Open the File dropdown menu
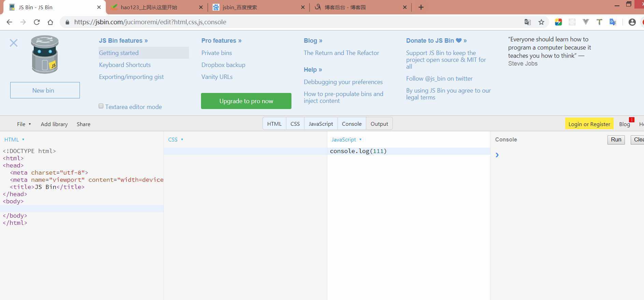 pyautogui.click(x=24, y=124)
